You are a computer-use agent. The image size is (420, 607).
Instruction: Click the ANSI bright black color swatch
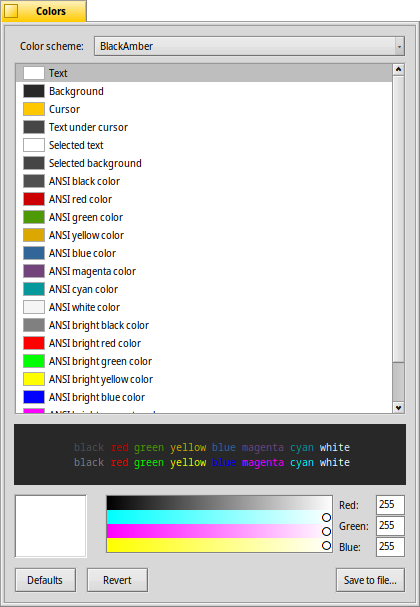pos(34,325)
